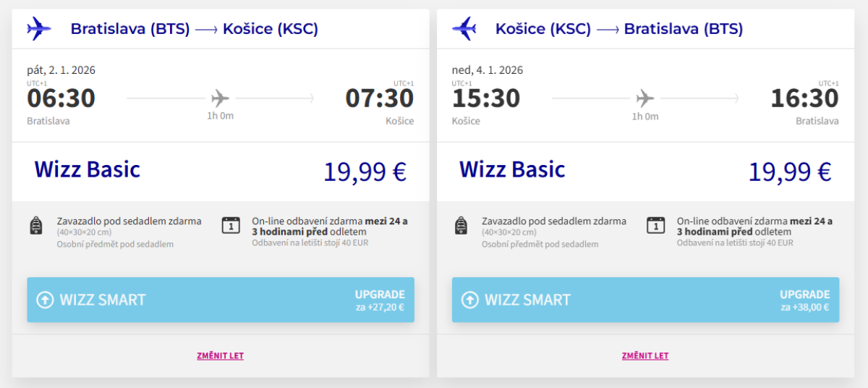The height and width of the screenshot is (388, 868).
Task: Click the Košice (KSC) → Bratislava (BTS) route heading
Action: [x=619, y=29]
